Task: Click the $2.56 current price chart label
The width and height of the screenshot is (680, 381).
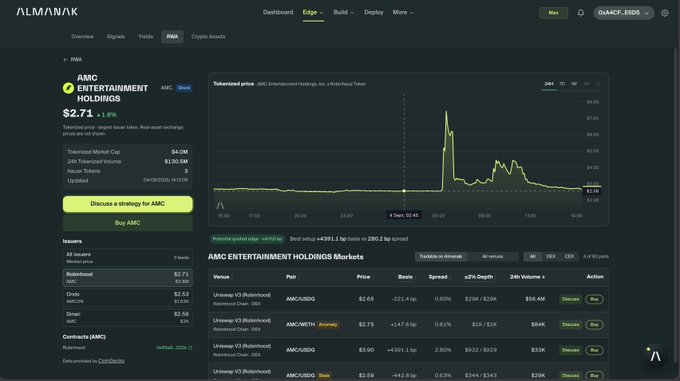Action: coord(592,191)
